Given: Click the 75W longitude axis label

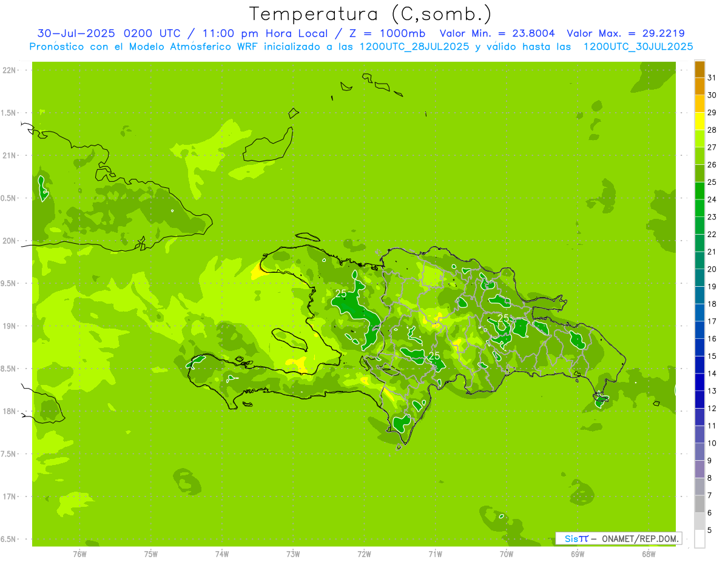Looking at the screenshot, I should coord(151,554).
